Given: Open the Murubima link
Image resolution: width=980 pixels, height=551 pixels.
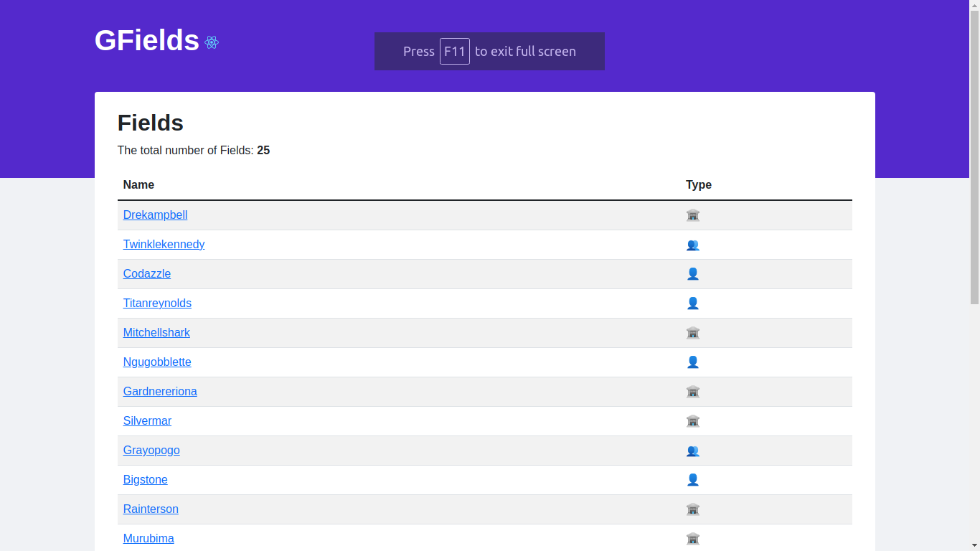Looking at the screenshot, I should point(149,539).
